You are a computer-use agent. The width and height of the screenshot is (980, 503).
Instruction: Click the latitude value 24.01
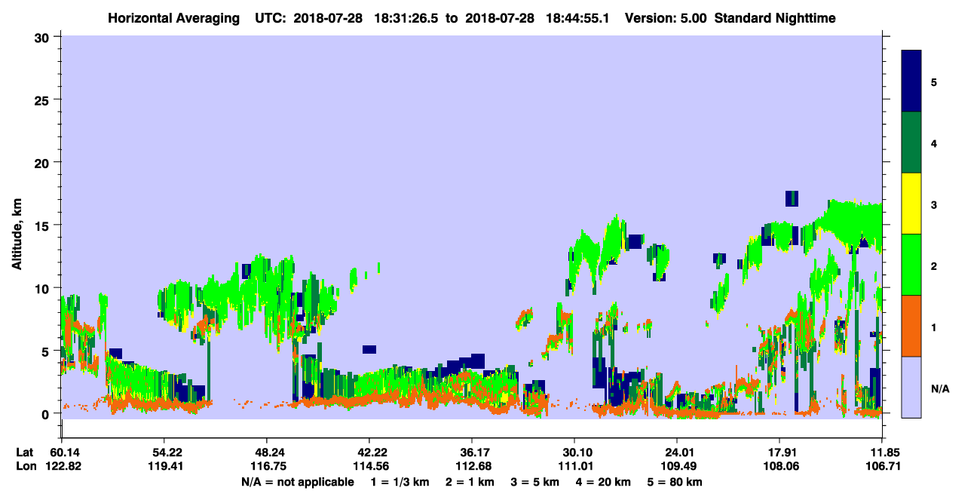pyautogui.click(x=677, y=452)
